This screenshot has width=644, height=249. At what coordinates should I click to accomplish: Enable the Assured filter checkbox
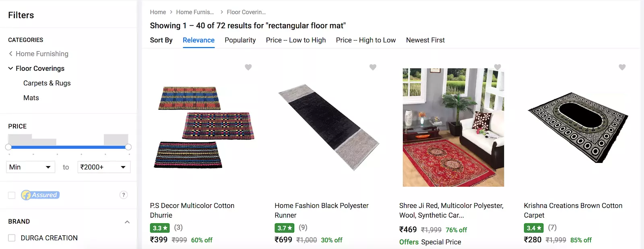click(12, 195)
